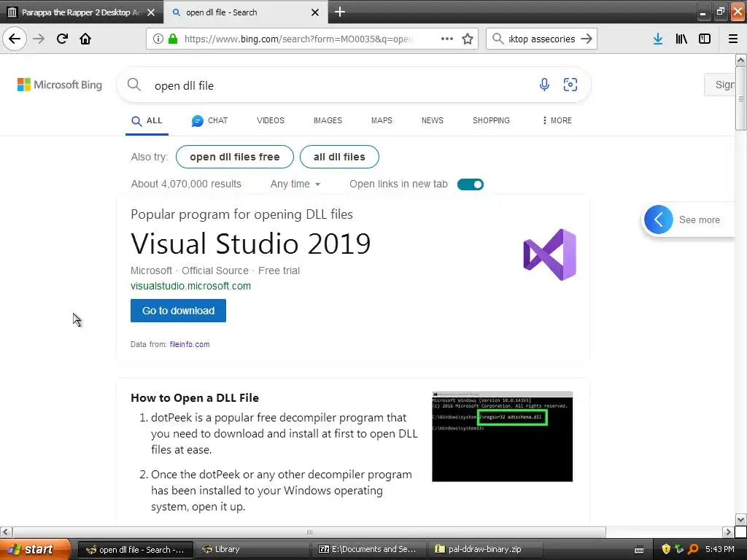
Task: Click the Microsoft Bing logo
Action: tap(60, 85)
